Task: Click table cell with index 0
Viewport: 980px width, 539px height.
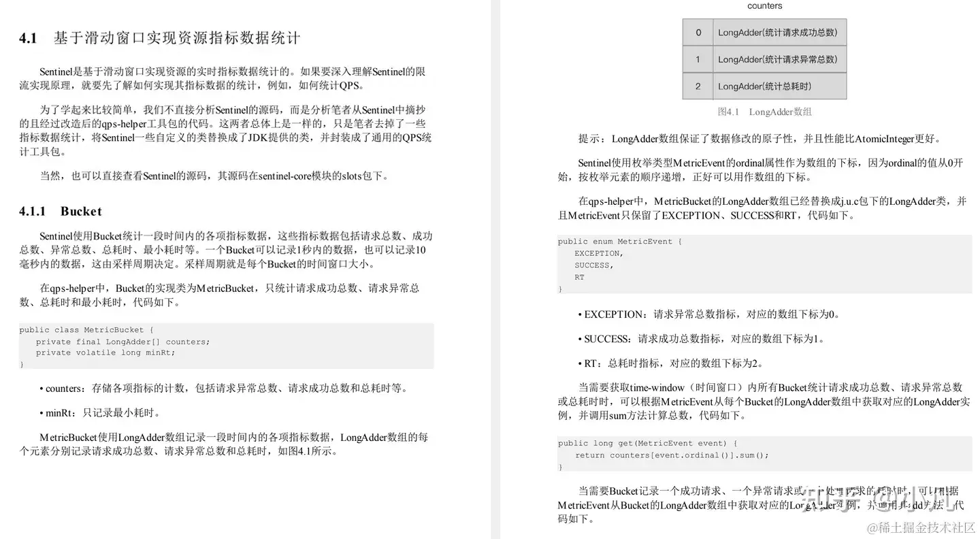Action: coord(698,33)
